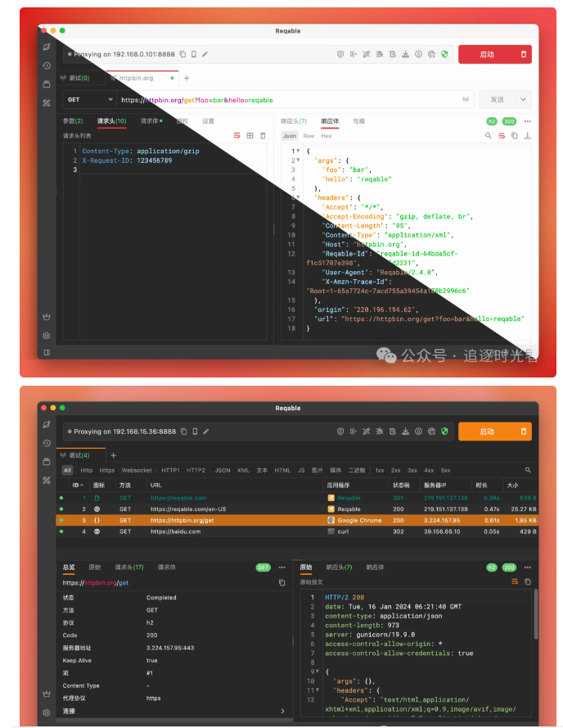
Task: Open response more options (…) in top window
Action: pos(528,121)
